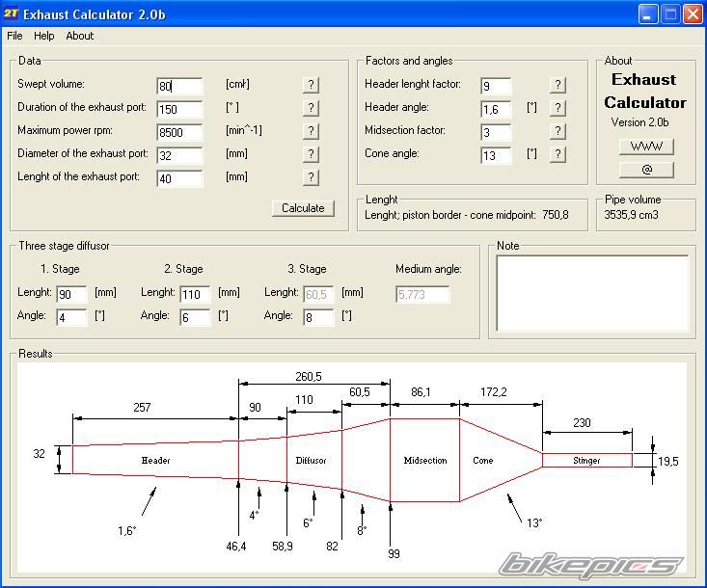Screen dimensions: 707x588
Task: Select the 1. Stage Lenght field
Action: 71,294
